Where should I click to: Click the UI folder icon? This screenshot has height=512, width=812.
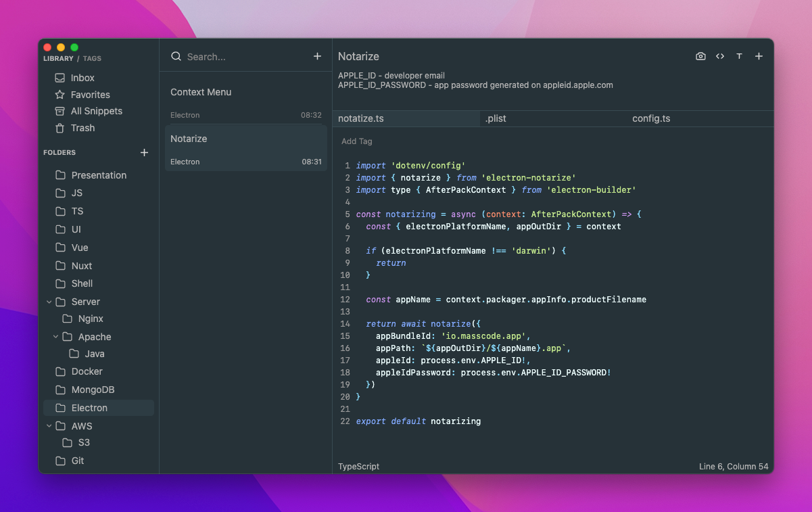point(61,229)
